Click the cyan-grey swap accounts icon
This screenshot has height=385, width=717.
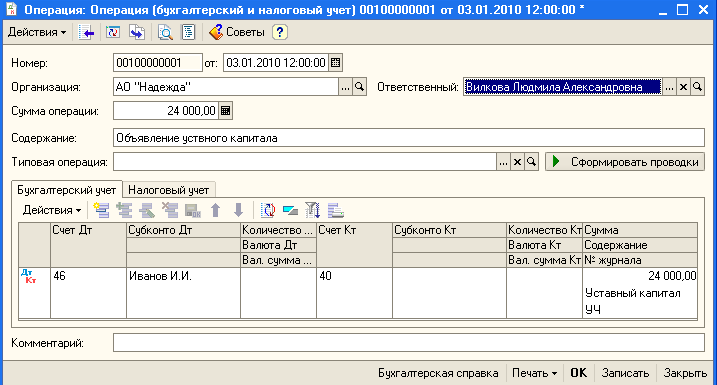pos(290,210)
